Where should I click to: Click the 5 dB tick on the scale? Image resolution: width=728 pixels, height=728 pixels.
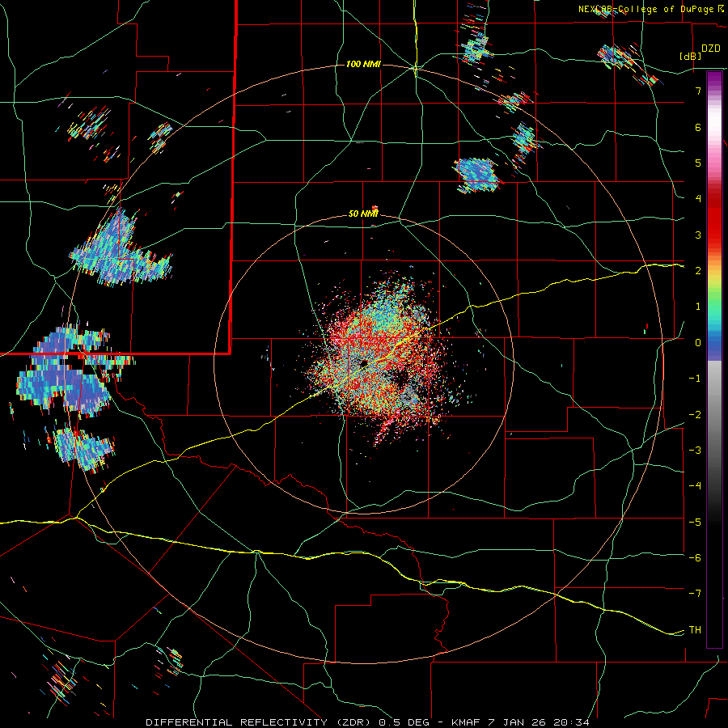[x=698, y=163]
